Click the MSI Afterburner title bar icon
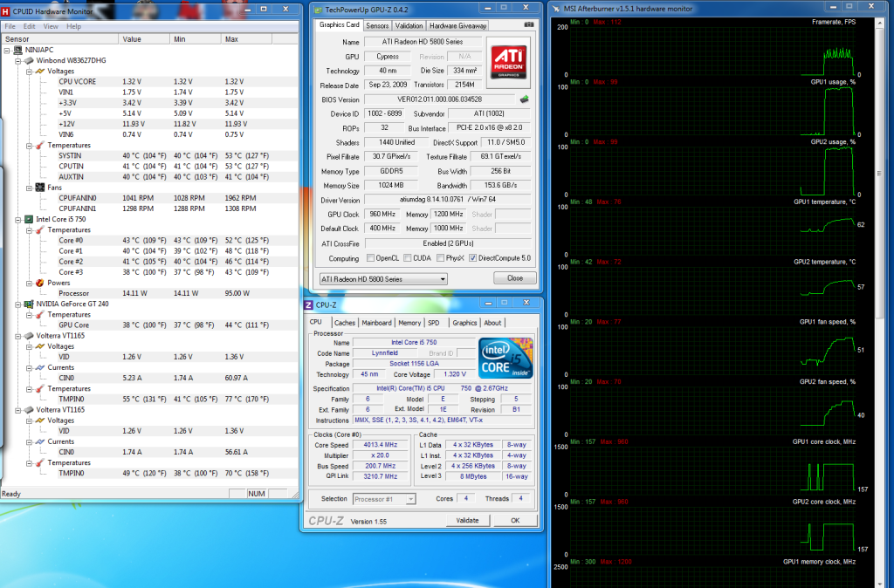 click(556, 9)
